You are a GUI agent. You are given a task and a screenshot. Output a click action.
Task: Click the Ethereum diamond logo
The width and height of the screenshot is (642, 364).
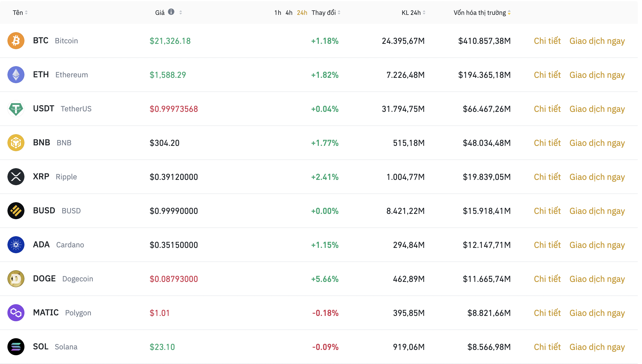(x=16, y=75)
